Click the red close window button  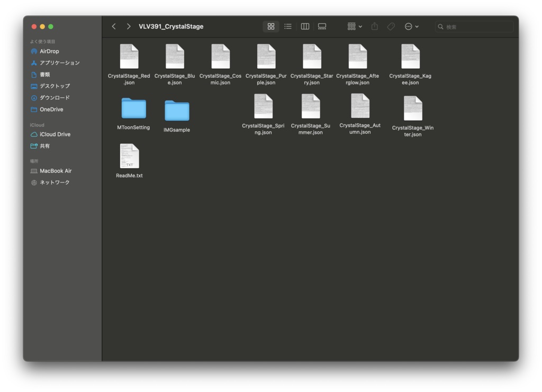pos(34,26)
